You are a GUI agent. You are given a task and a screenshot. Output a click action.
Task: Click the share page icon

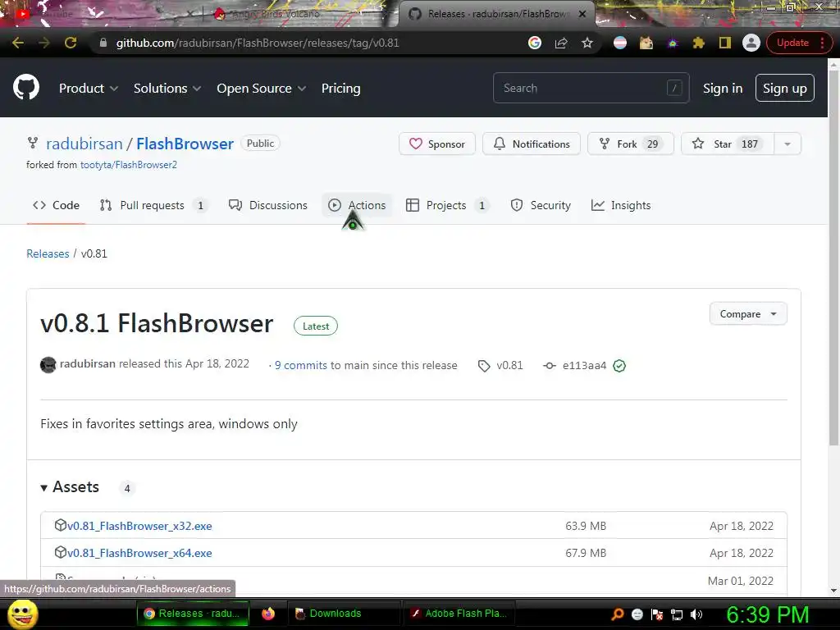(x=561, y=43)
